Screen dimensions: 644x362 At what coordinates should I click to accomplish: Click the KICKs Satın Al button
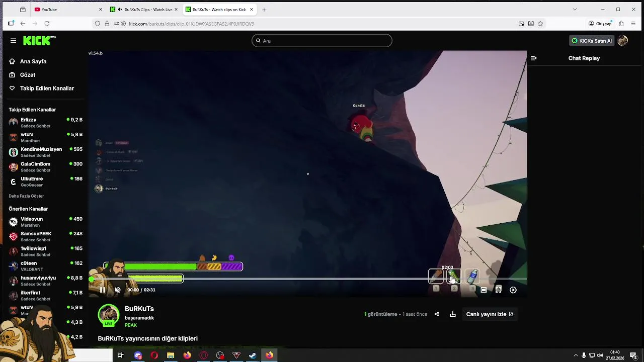(592, 41)
